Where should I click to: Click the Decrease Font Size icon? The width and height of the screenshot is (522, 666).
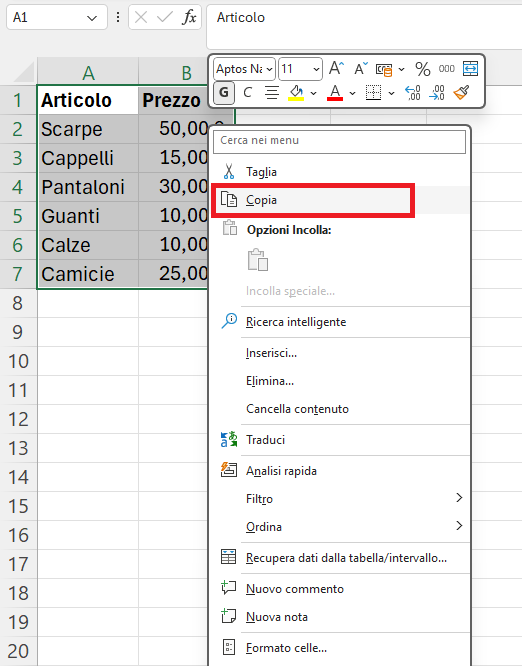pos(361,68)
